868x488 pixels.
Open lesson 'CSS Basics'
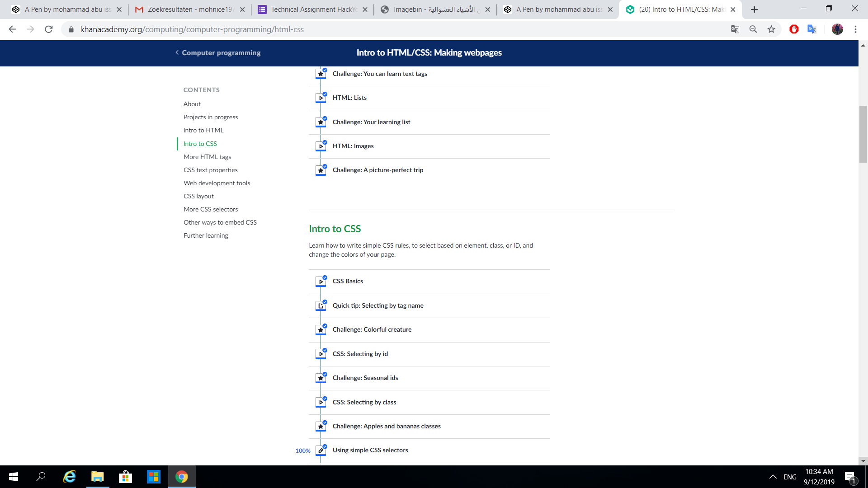(x=348, y=281)
